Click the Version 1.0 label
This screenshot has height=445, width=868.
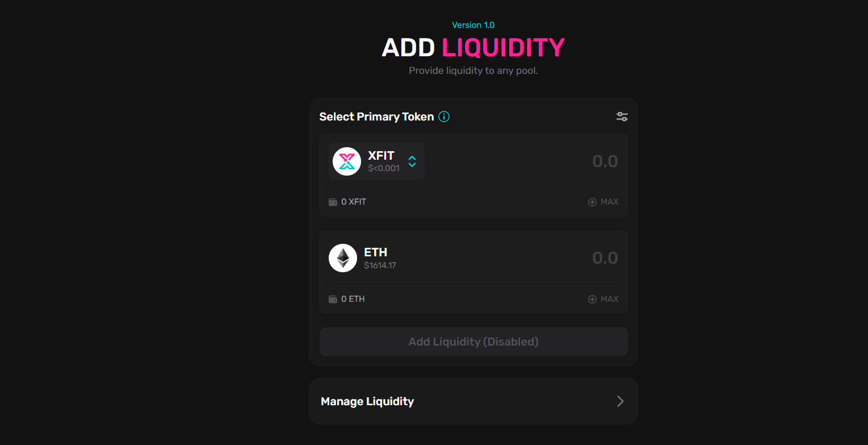473,25
